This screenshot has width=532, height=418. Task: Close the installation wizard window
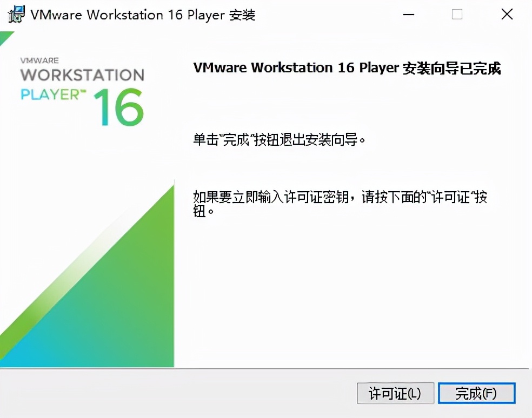click(506, 15)
